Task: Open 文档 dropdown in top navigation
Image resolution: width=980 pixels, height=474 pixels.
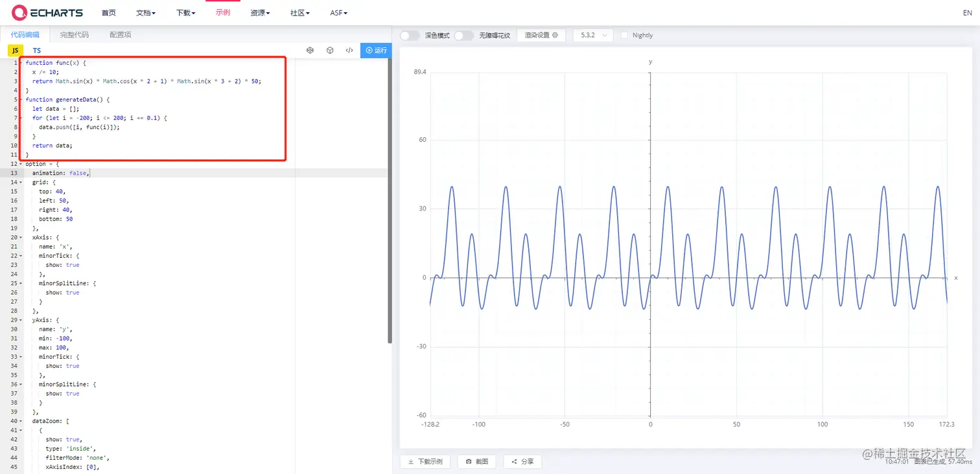Action: coord(146,13)
